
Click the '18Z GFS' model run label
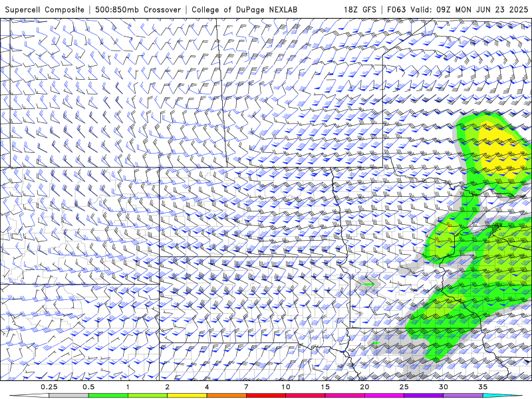pos(360,9)
